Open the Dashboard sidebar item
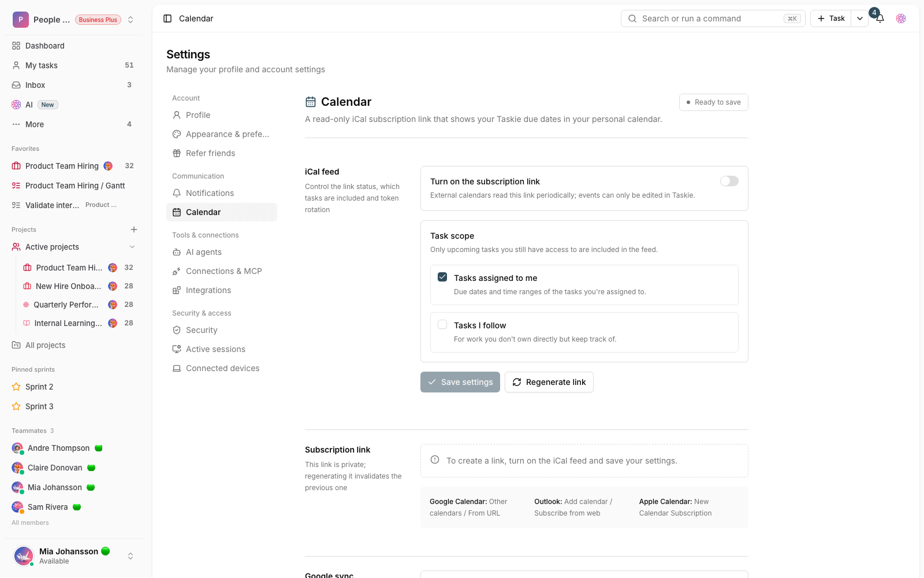 (74, 46)
